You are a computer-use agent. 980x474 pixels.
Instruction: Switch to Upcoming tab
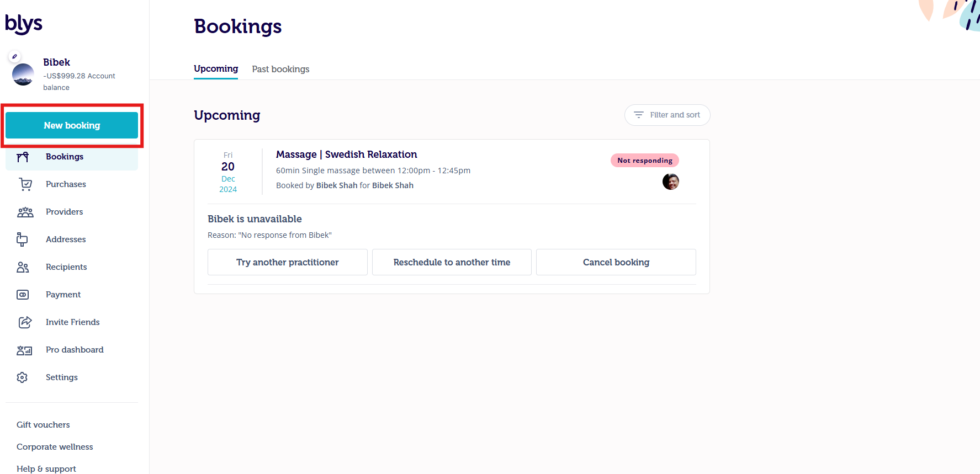point(216,69)
